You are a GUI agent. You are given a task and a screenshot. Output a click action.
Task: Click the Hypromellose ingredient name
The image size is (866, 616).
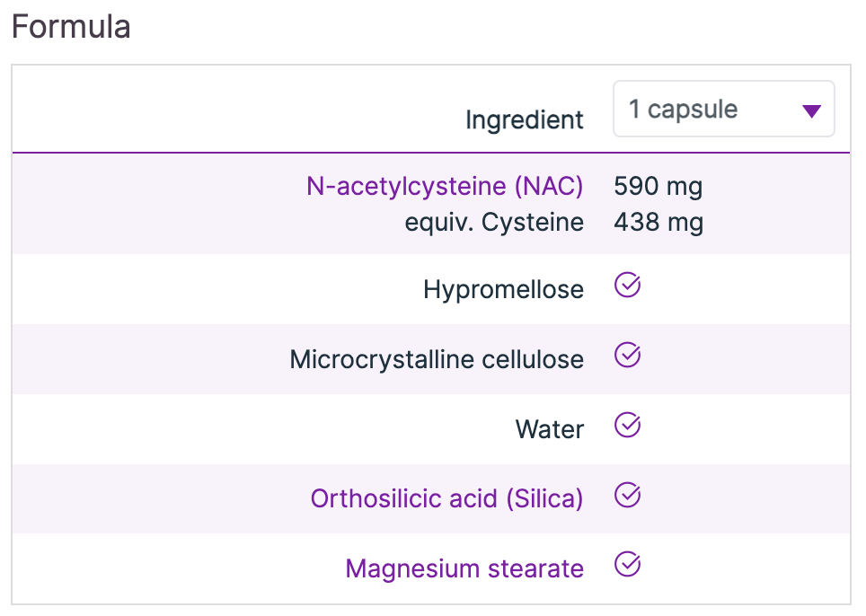pyautogui.click(x=503, y=289)
